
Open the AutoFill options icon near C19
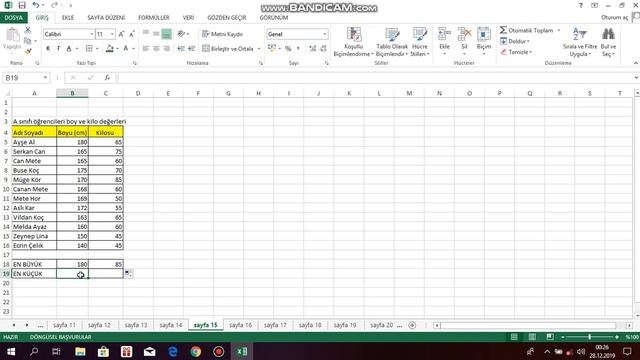tap(128, 273)
